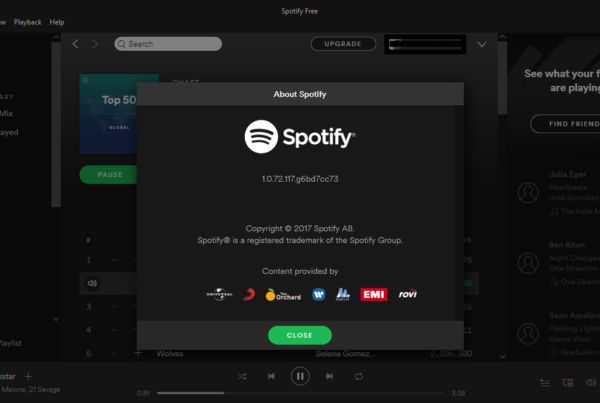The image size is (600, 403).
Task: Open the play queue icon
Action: (x=545, y=382)
